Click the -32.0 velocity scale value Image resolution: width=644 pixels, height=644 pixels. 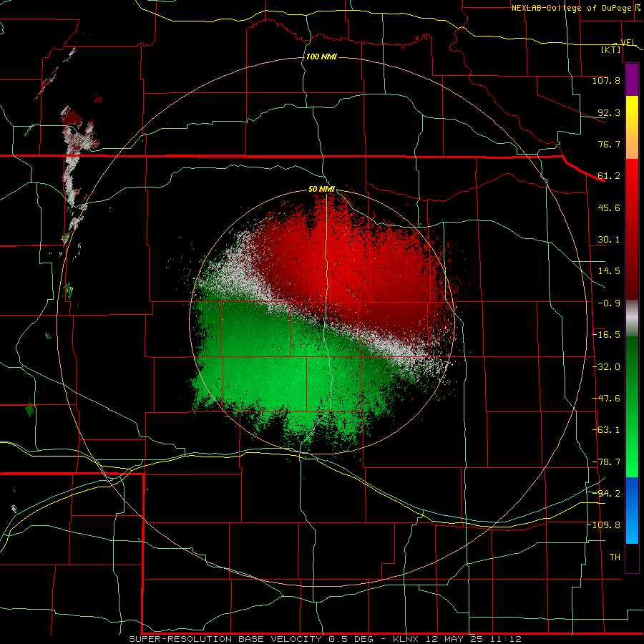pos(606,367)
